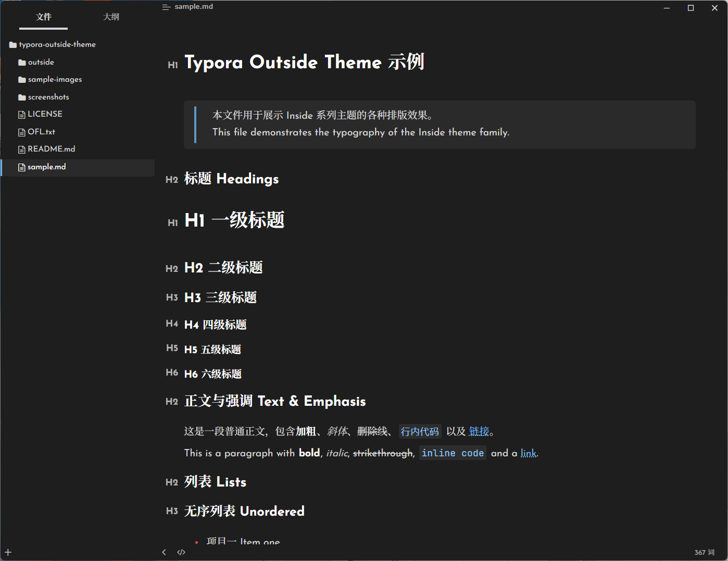Viewport: 728px width, 561px height.
Task: Open the OFL.txt file
Action: pos(36,132)
